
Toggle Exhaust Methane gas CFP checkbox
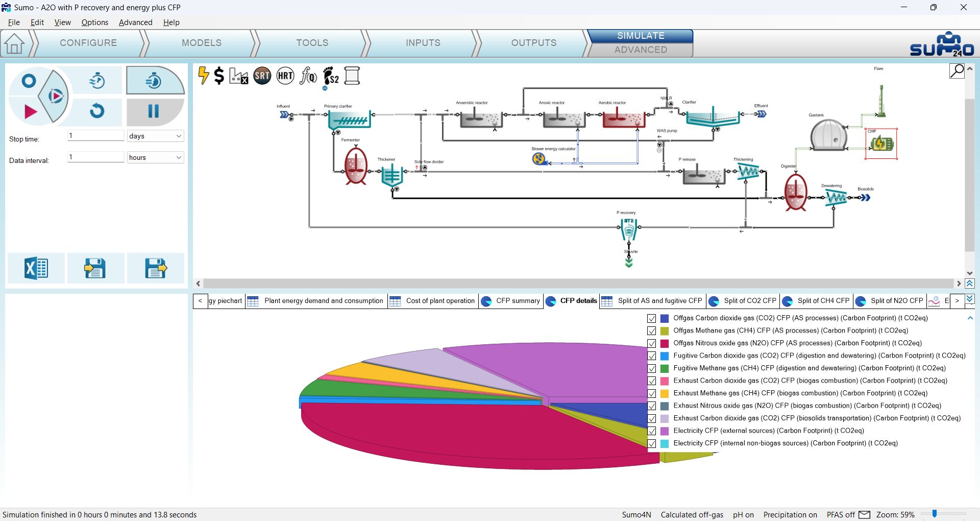click(x=652, y=393)
